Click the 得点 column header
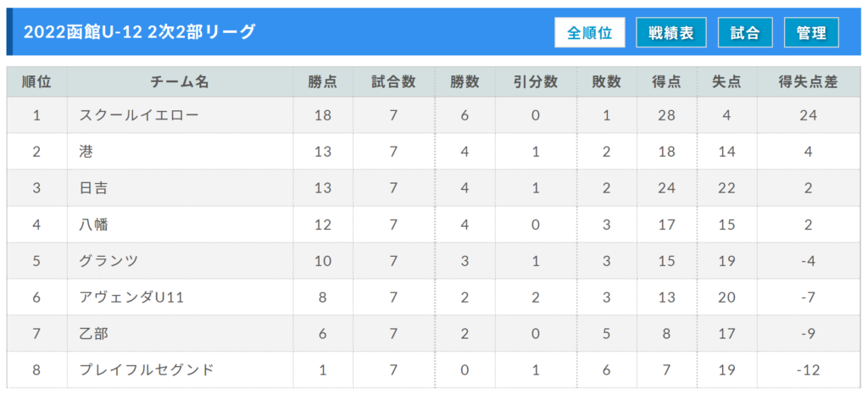Screen dimensions: 868x400 tap(667, 82)
